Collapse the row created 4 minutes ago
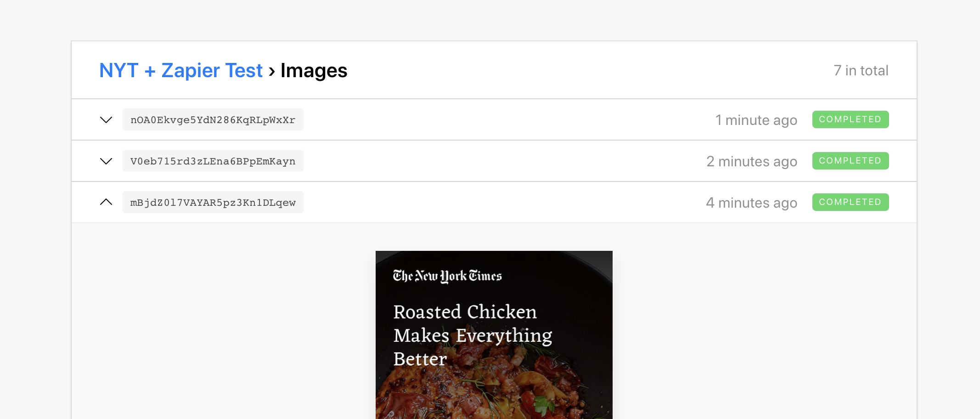 point(106,202)
